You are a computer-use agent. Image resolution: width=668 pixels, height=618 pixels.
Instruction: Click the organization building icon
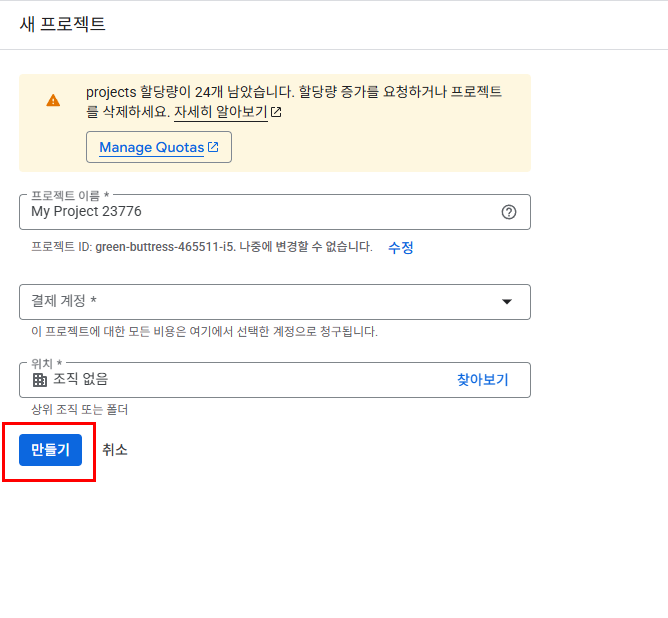(40, 380)
